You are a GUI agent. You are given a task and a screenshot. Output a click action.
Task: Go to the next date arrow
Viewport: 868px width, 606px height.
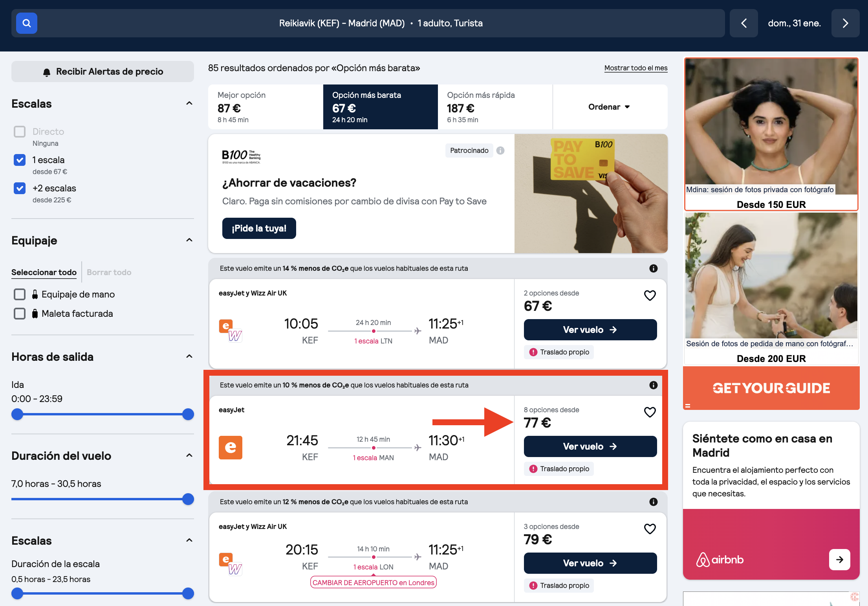click(845, 23)
